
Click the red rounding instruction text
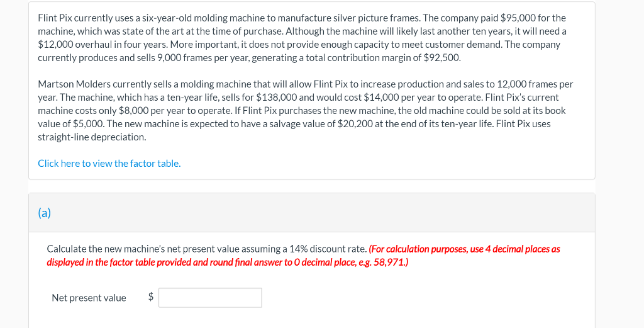(304, 256)
